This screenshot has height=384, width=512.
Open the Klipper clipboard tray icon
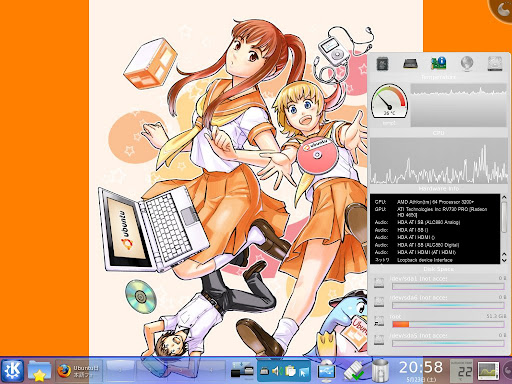pos(290,371)
